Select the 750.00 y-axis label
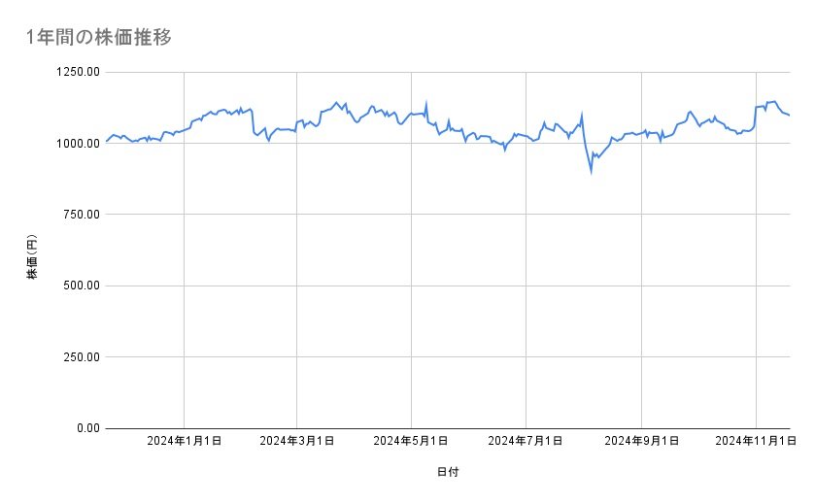 79,215
